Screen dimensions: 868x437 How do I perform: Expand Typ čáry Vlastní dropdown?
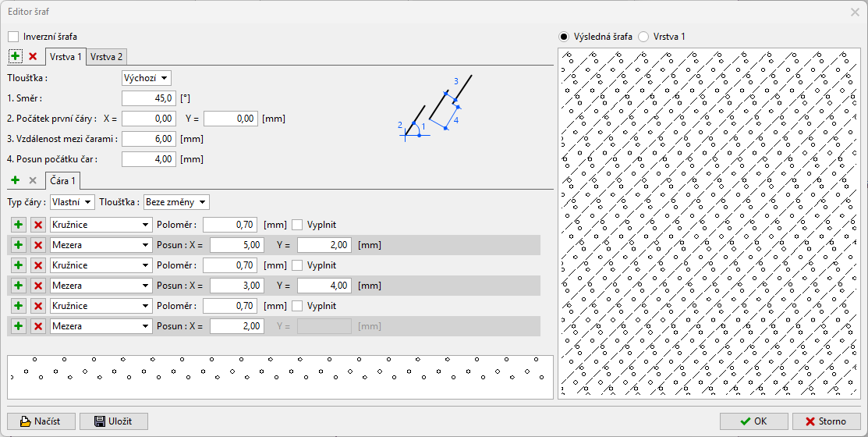pos(73,202)
